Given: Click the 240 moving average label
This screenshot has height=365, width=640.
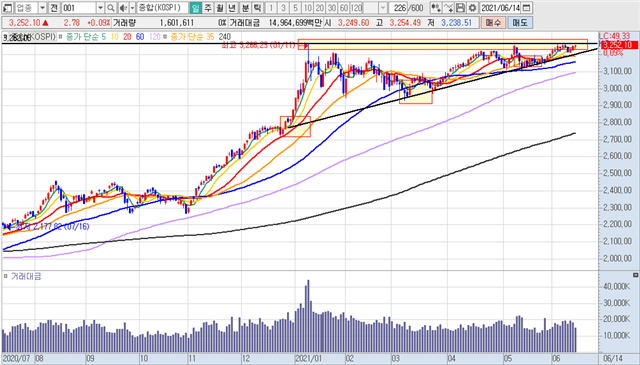Looking at the screenshot, I should [x=224, y=37].
